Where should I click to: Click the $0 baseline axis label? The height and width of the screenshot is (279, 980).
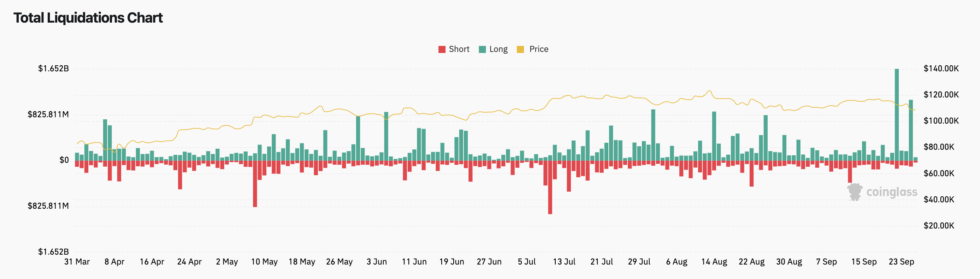[x=64, y=160]
